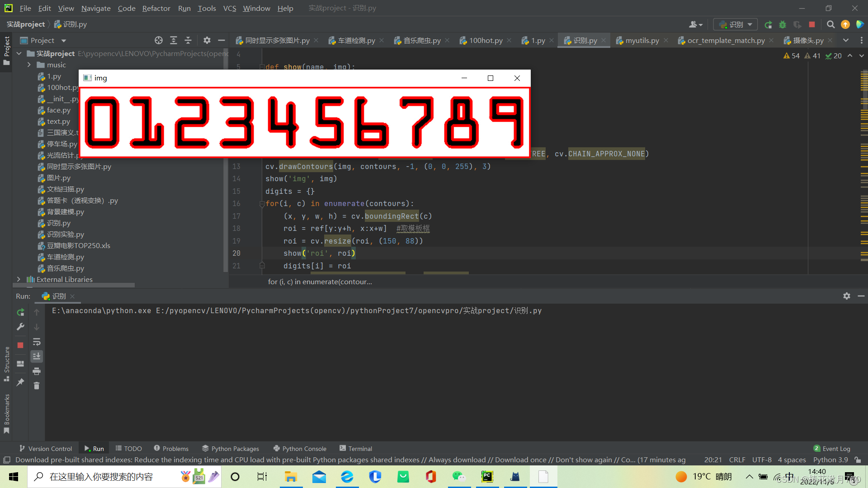Expand External Libraries node
This screenshot has width=868, height=488.
pos(19,280)
